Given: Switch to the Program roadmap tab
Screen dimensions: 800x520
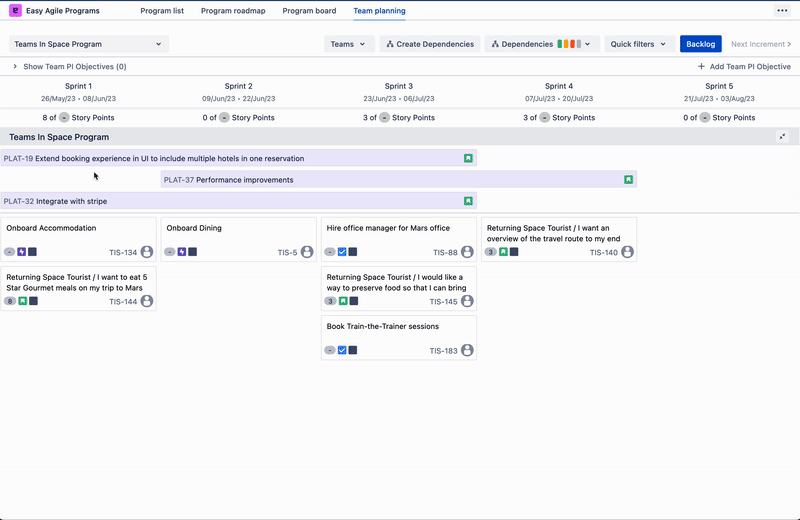Looking at the screenshot, I should coord(233,10).
